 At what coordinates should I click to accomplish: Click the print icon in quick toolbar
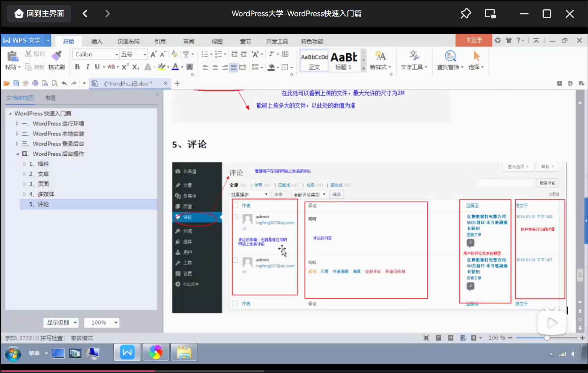[35, 83]
